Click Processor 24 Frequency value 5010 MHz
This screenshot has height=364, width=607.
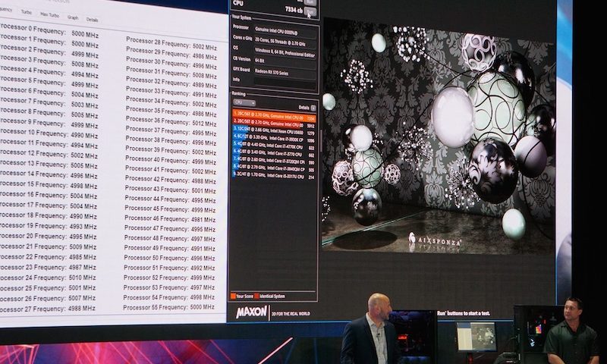tap(83, 278)
